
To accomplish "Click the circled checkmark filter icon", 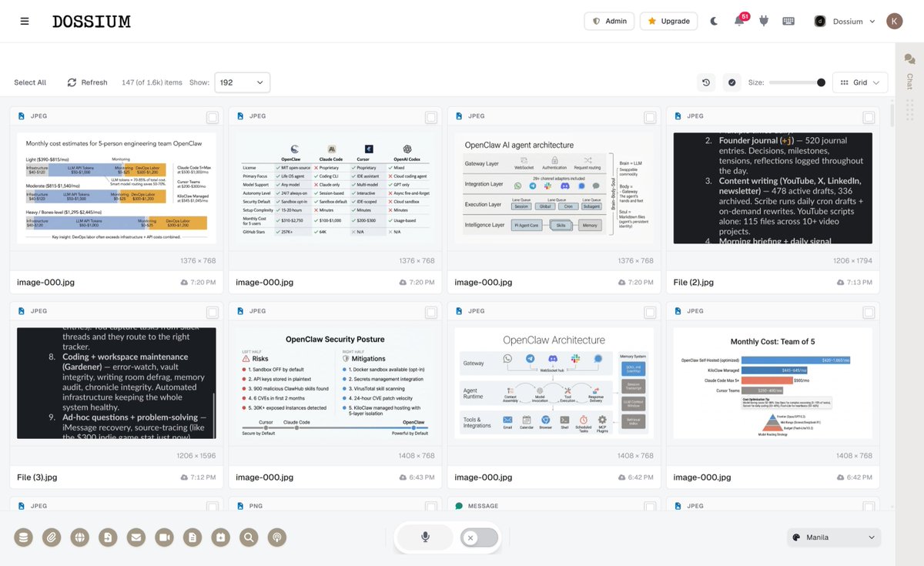I will [x=731, y=82].
